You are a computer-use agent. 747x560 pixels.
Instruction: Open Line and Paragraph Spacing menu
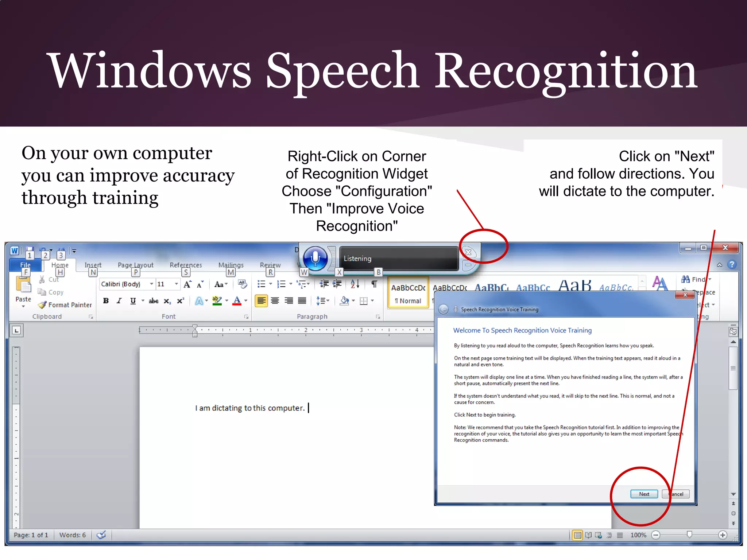coord(322,301)
